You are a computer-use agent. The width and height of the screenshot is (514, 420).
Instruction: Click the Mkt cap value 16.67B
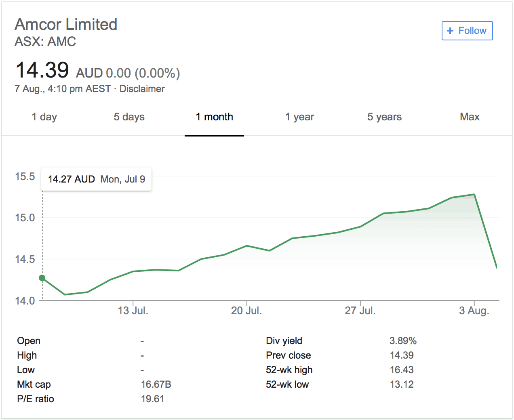[156, 384]
